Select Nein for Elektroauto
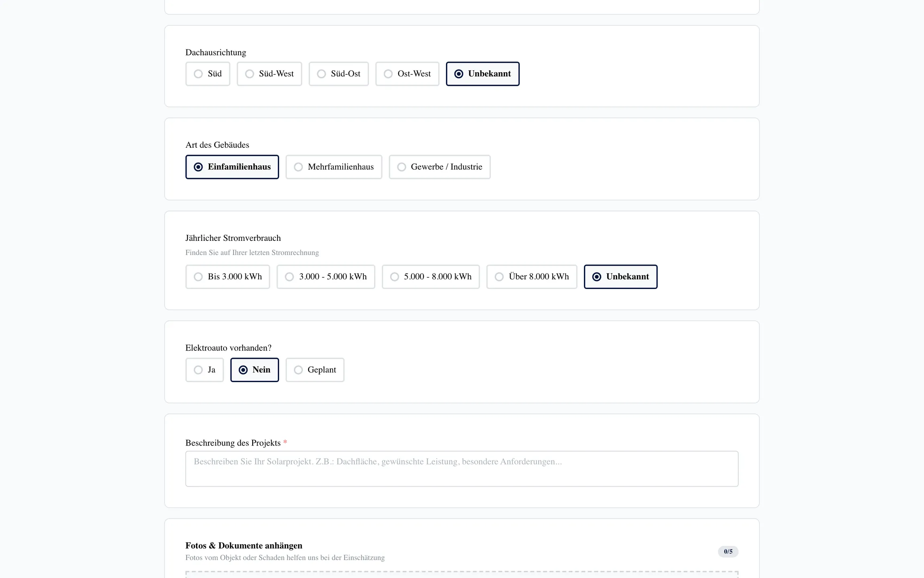Image resolution: width=924 pixels, height=578 pixels. 254,370
